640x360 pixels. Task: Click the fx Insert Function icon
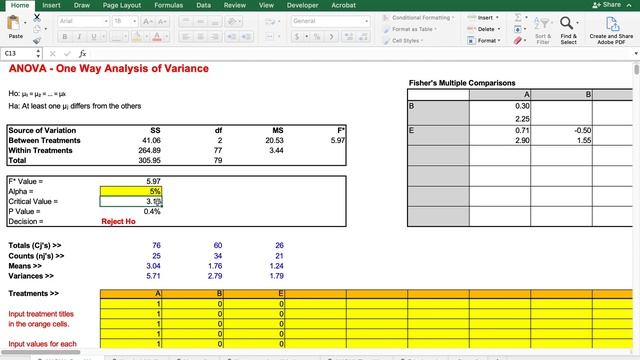(82, 53)
